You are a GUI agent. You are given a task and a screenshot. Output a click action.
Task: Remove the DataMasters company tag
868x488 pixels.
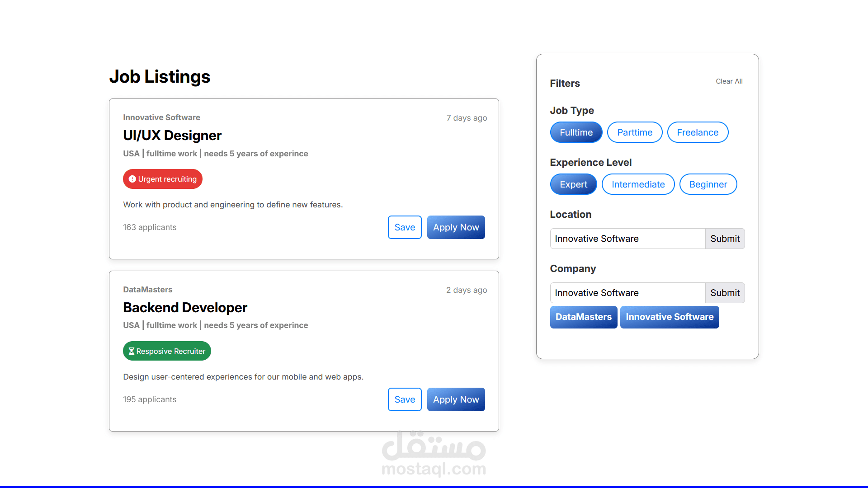click(583, 317)
